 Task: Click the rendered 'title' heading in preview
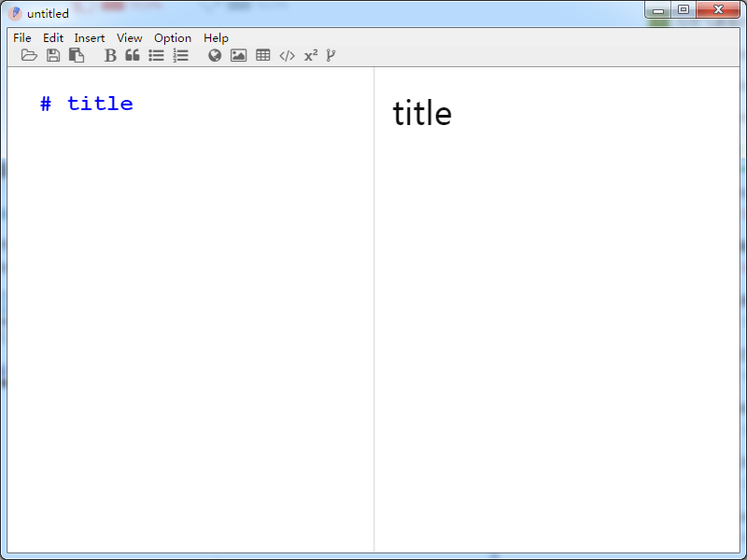(422, 113)
